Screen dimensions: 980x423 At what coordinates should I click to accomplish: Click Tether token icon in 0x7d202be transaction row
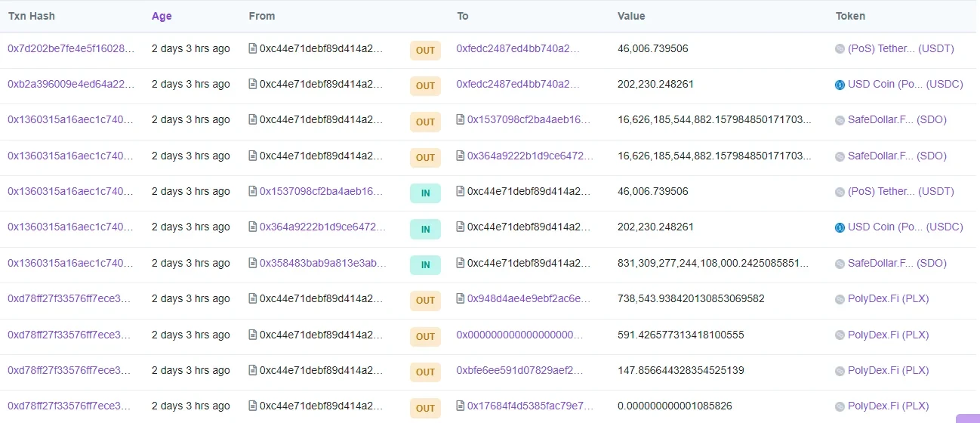tap(840, 49)
